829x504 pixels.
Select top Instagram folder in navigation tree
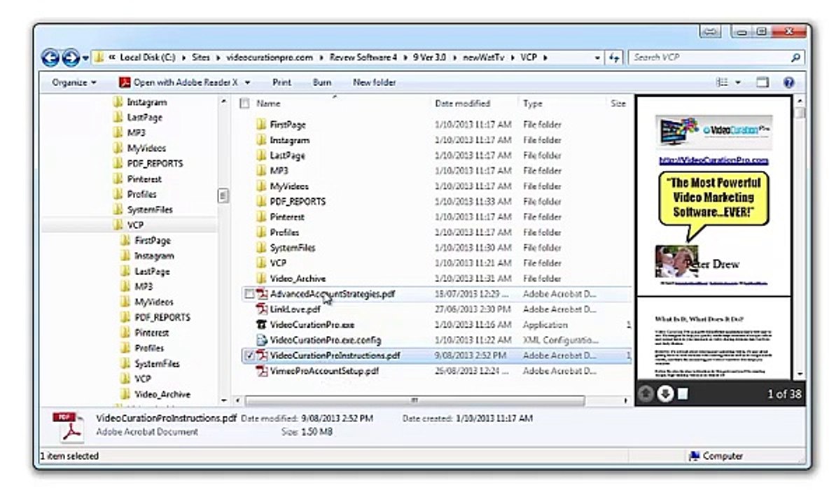[147, 102]
